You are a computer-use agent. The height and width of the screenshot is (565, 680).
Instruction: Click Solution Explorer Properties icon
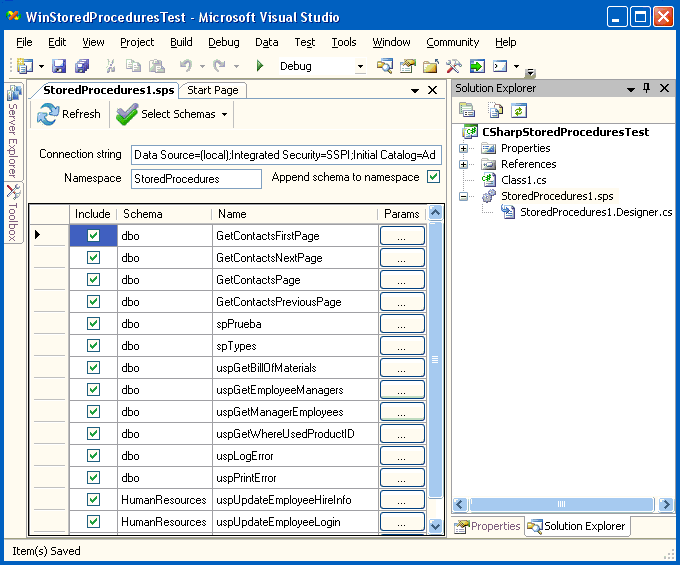pyautogui.click(x=467, y=111)
